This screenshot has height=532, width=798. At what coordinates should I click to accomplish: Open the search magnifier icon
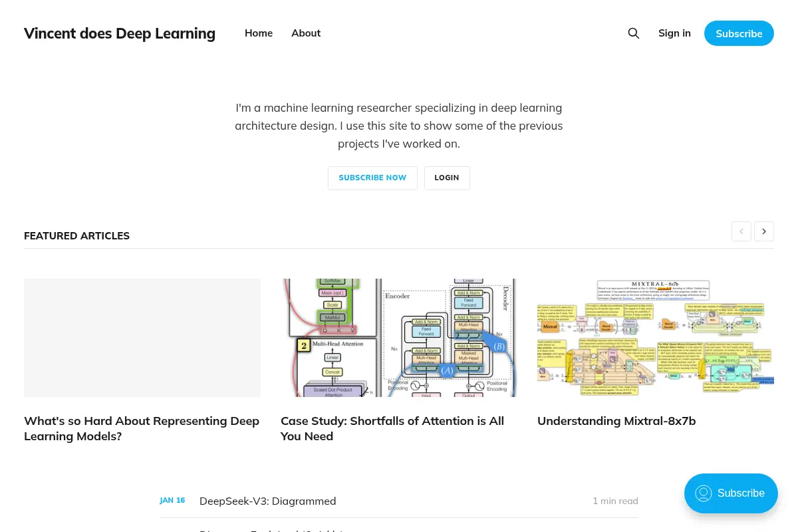tap(634, 33)
